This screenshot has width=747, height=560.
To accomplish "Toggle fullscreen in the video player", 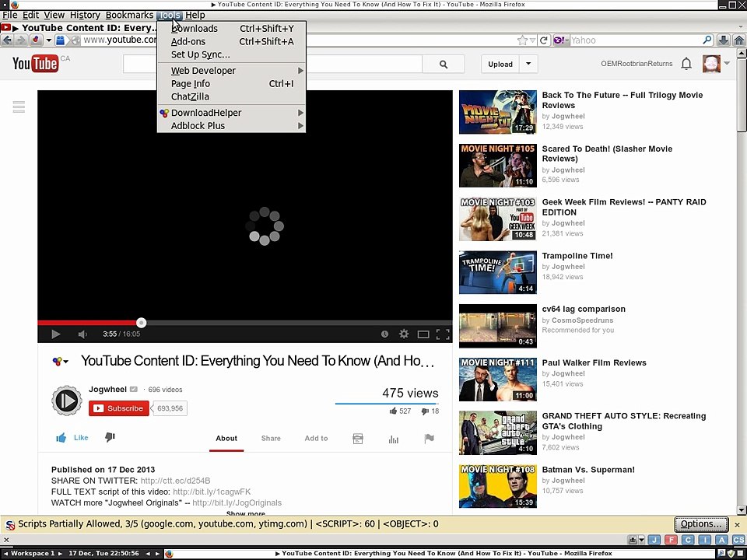I will point(443,334).
